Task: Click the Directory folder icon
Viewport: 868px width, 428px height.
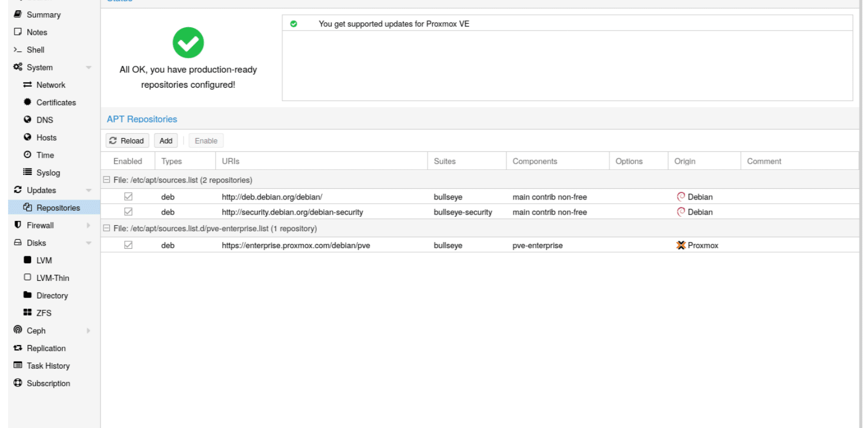Action: 27,295
